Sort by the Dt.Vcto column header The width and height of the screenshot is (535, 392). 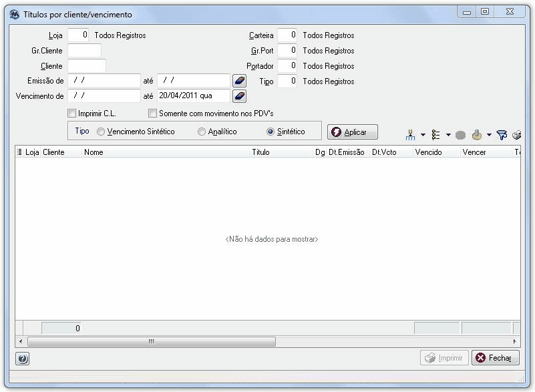click(x=391, y=152)
